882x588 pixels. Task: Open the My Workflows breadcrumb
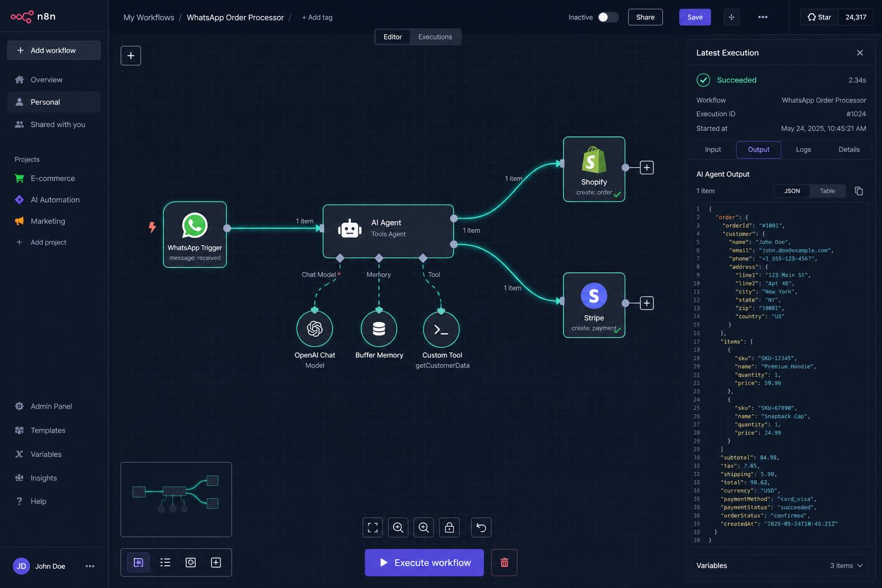pos(149,17)
